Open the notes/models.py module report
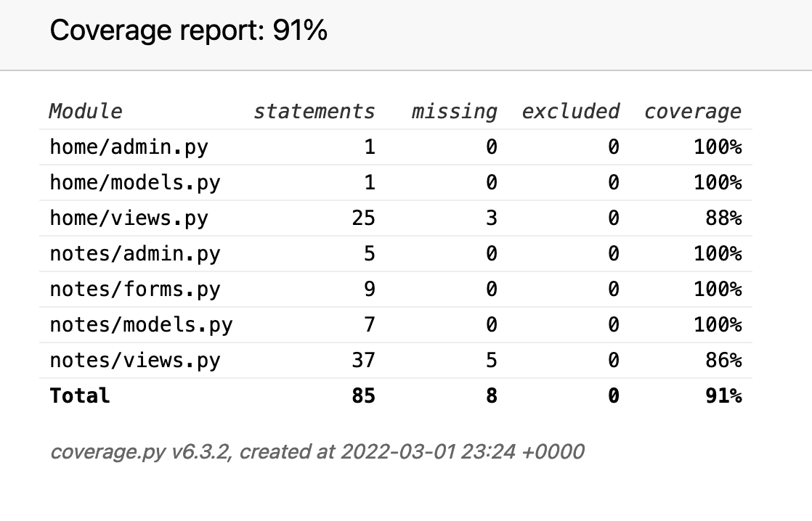The width and height of the screenshot is (812, 521). click(141, 324)
